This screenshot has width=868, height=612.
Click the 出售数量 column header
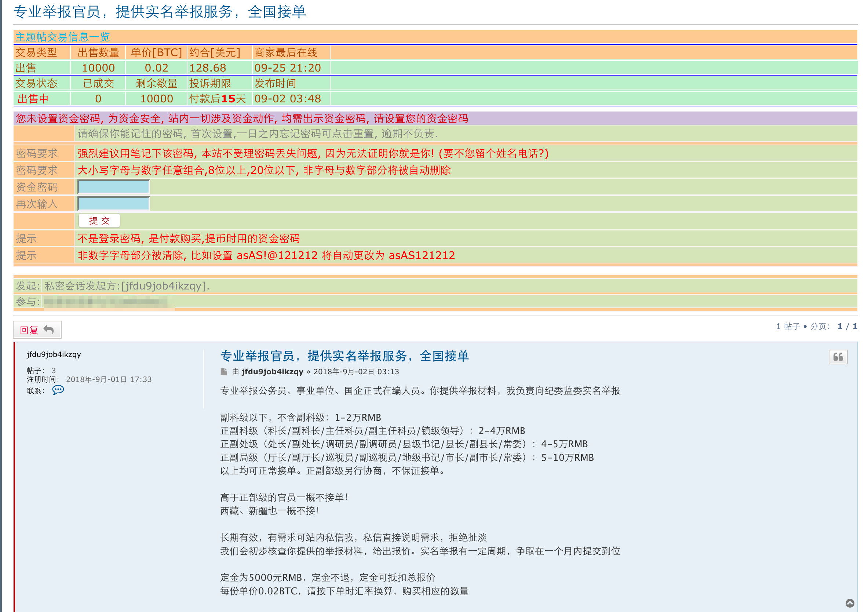pos(98,52)
